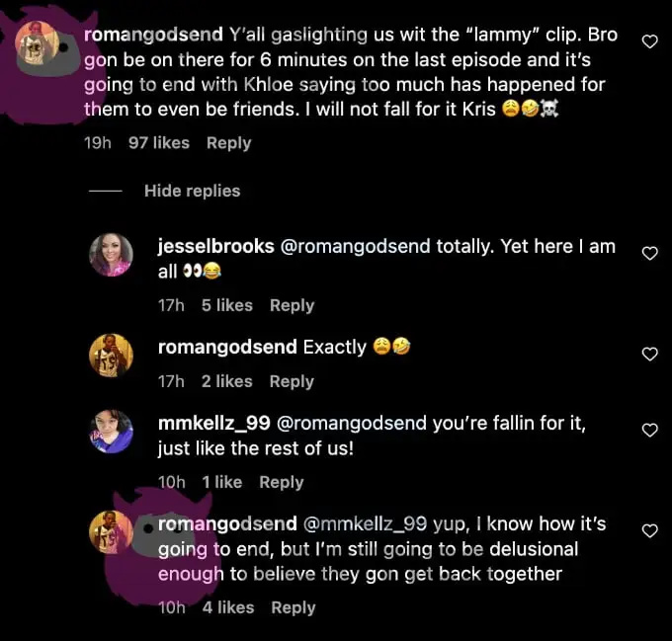Open jesselbrooks username link
Image resolution: width=672 pixels, height=641 pixels.
pos(216,247)
